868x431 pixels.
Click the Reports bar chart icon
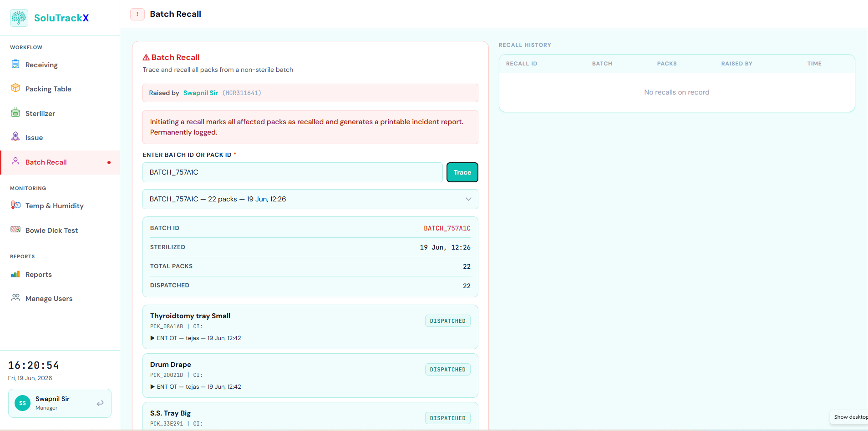[15, 274]
